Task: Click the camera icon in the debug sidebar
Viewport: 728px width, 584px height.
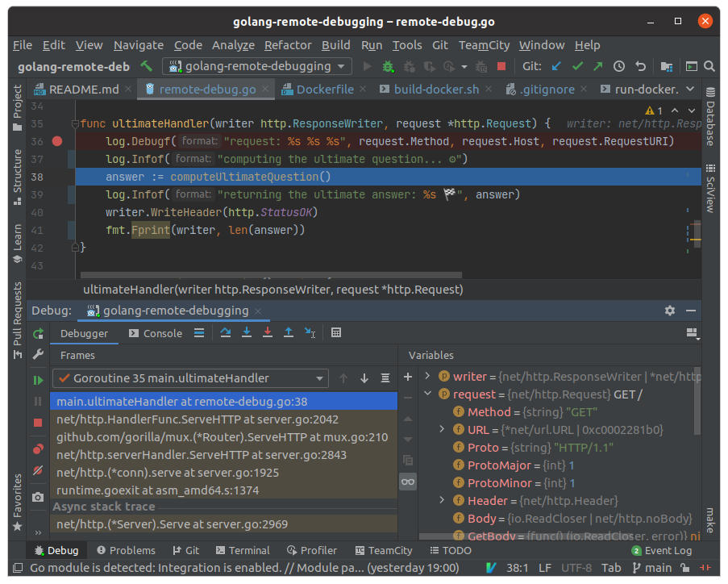Action: [x=38, y=498]
